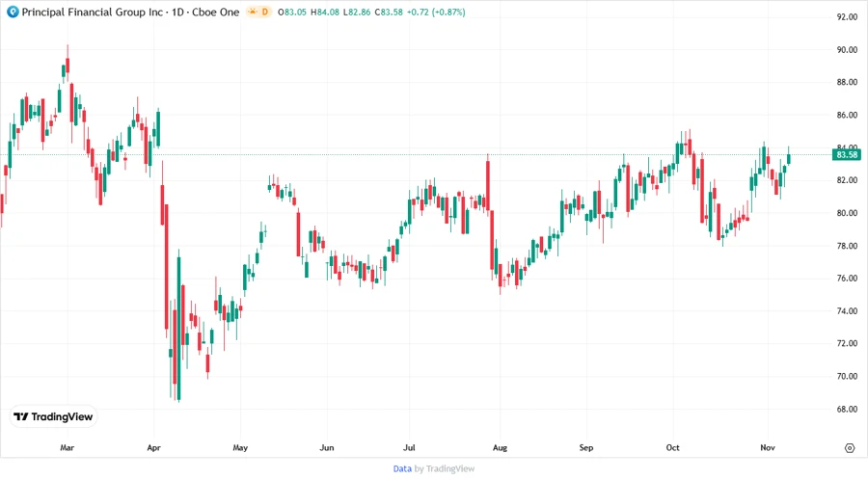
Task: Click the 82.00 price axis label
Action: pyautogui.click(x=847, y=180)
